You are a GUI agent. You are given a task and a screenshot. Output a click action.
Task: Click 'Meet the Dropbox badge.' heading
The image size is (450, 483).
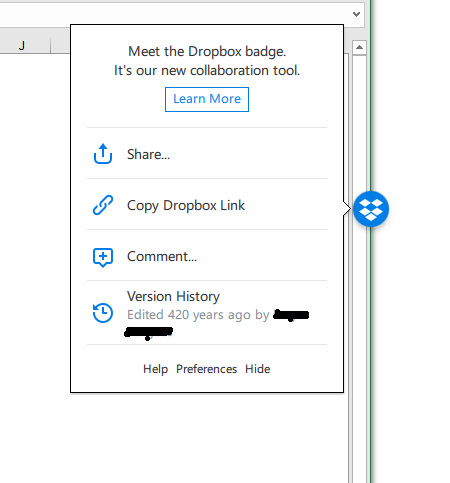pos(207,52)
